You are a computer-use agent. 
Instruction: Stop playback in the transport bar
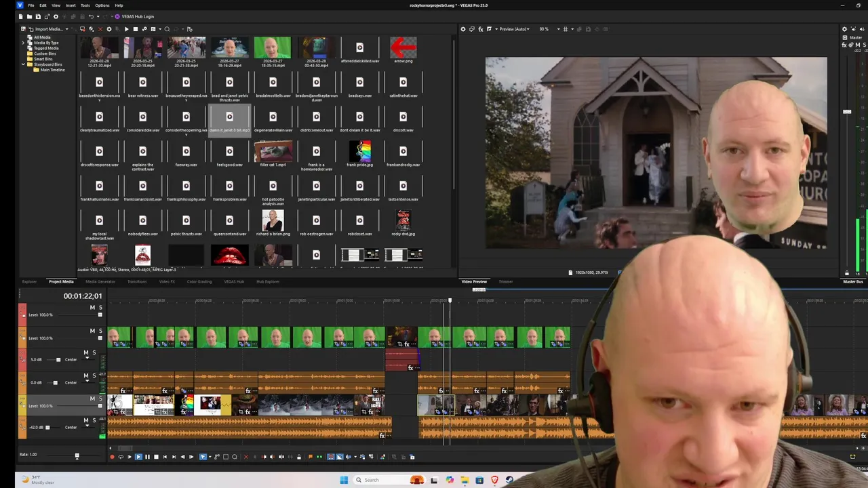(x=156, y=457)
